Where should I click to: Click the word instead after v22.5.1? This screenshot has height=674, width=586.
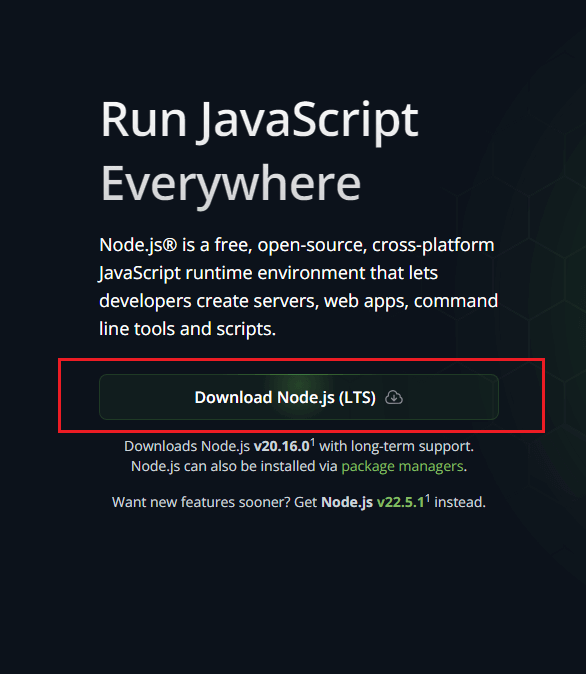click(x=460, y=502)
